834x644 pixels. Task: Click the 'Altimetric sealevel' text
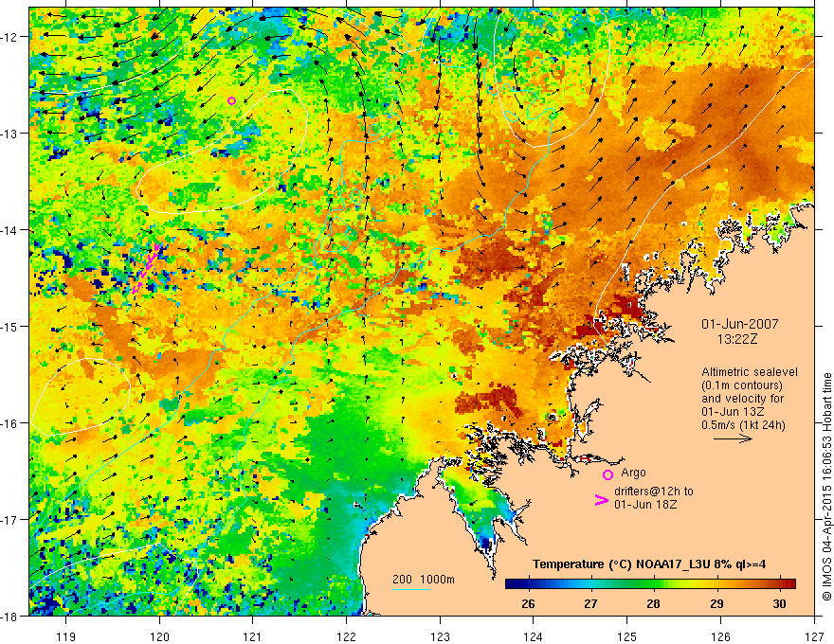750,372
